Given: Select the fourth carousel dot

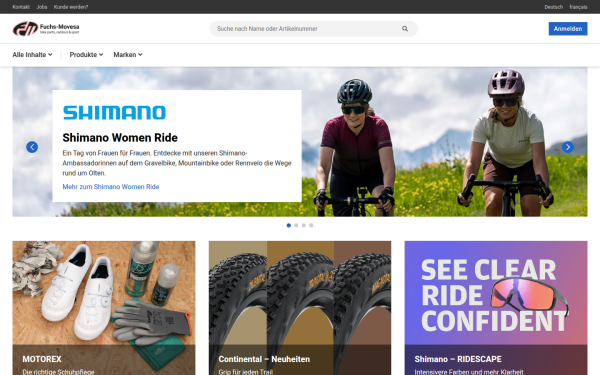Looking at the screenshot, I should click(311, 225).
